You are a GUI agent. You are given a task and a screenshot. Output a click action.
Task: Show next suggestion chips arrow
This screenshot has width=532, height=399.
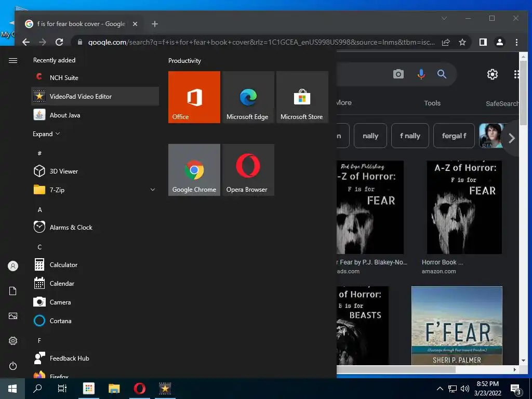[x=511, y=138]
